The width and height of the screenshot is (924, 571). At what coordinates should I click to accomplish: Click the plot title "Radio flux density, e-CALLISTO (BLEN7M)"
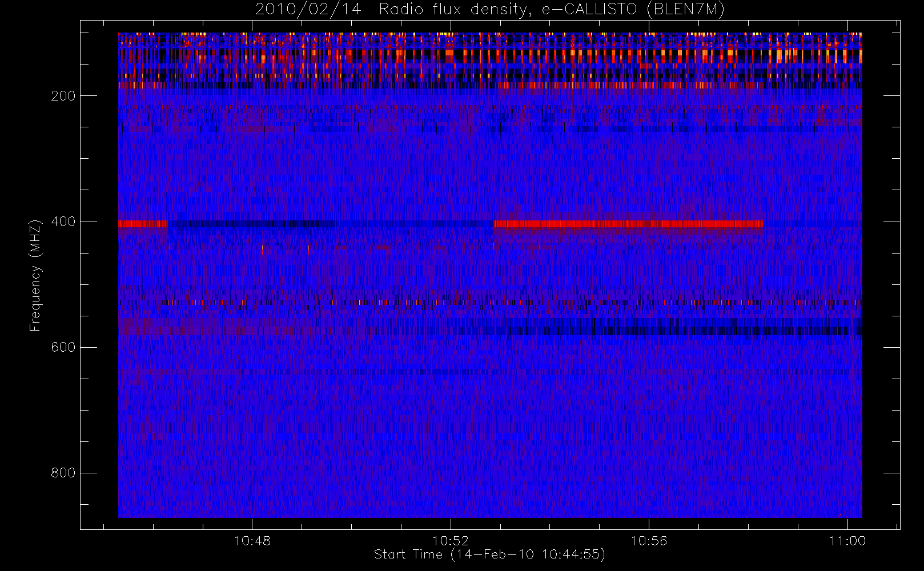point(552,9)
